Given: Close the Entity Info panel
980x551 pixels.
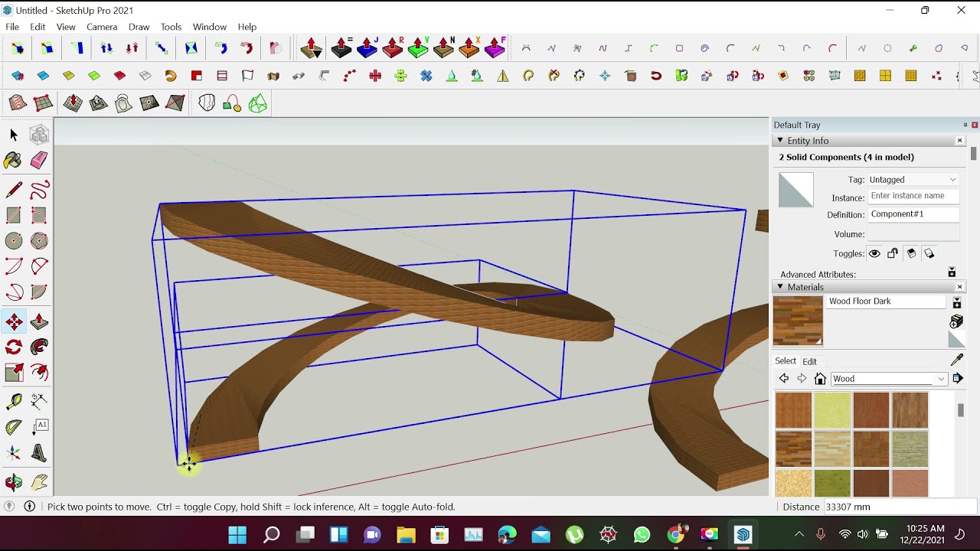Looking at the screenshot, I should coord(959,140).
